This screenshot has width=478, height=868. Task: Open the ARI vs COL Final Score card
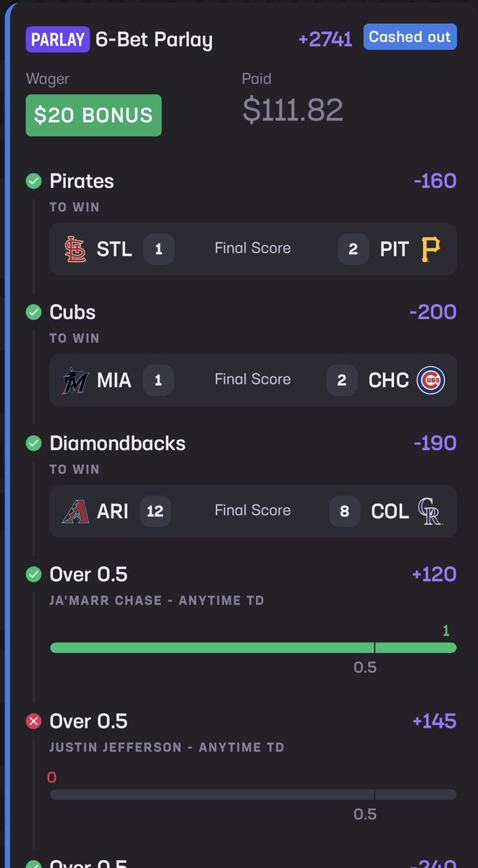[x=253, y=511]
